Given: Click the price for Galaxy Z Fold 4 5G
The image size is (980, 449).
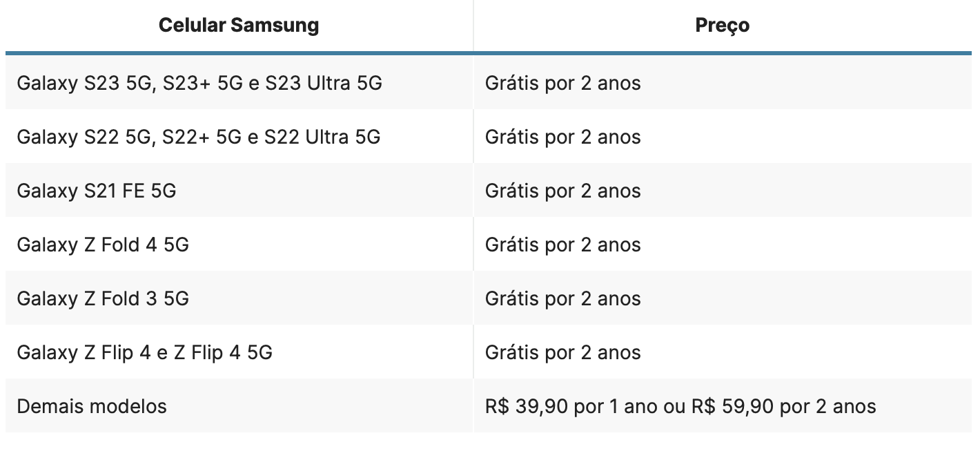Looking at the screenshot, I should [563, 245].
